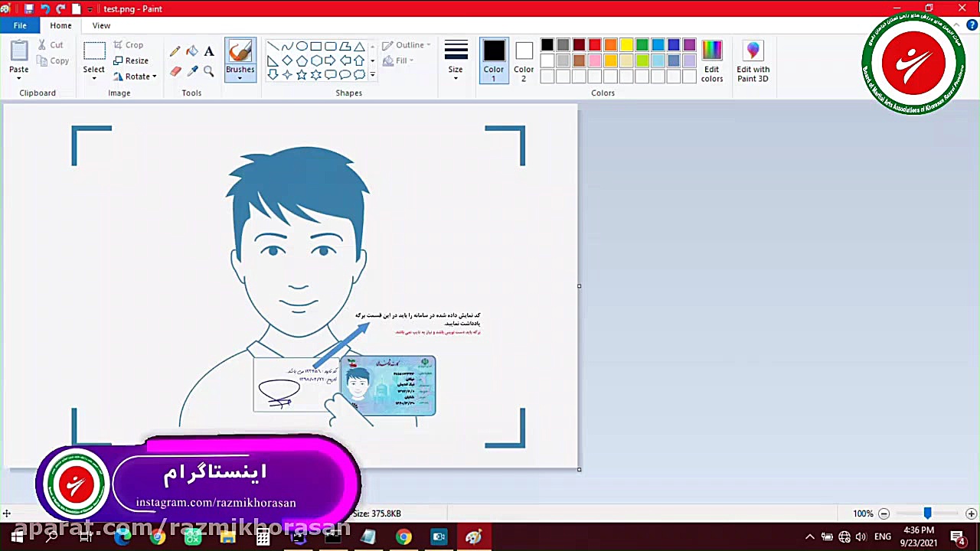Pick the orange color swatch
The image size is (980, 551).
pos(610,45)
